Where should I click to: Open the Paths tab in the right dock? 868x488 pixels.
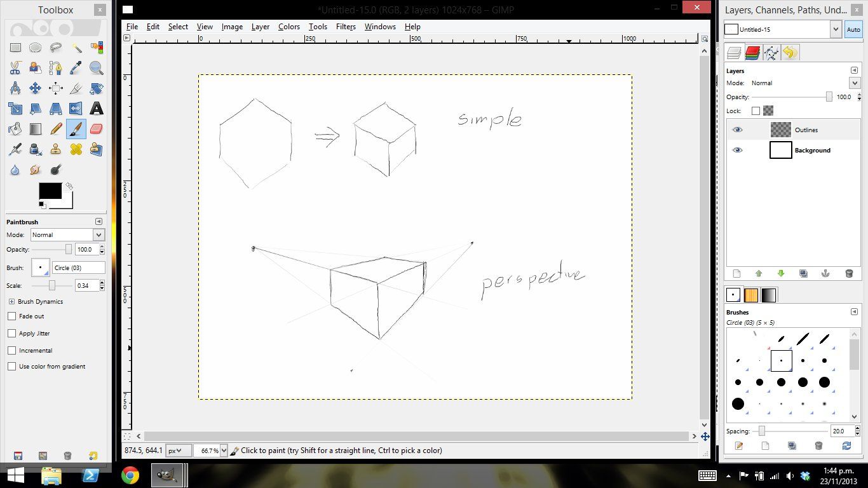(771, 52)
